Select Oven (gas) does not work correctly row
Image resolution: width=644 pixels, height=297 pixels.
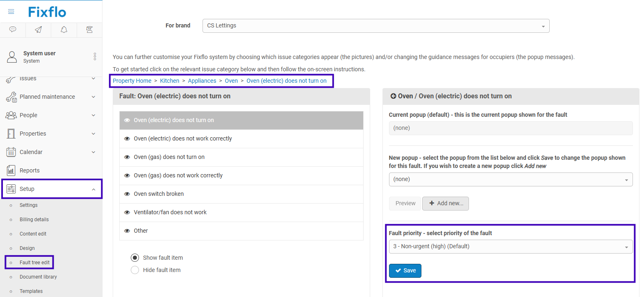pos(241,176)
